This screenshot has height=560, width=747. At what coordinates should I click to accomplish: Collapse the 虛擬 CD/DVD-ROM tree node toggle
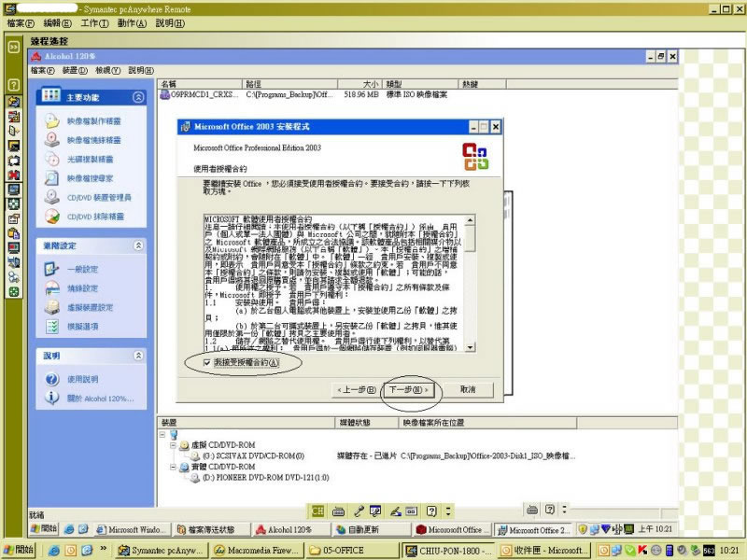click(x=173, y=445)
